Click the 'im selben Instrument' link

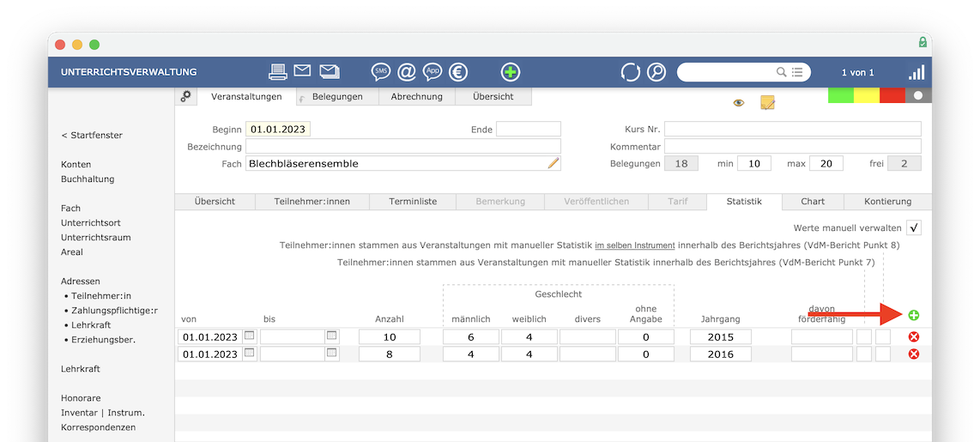(635, 245)
